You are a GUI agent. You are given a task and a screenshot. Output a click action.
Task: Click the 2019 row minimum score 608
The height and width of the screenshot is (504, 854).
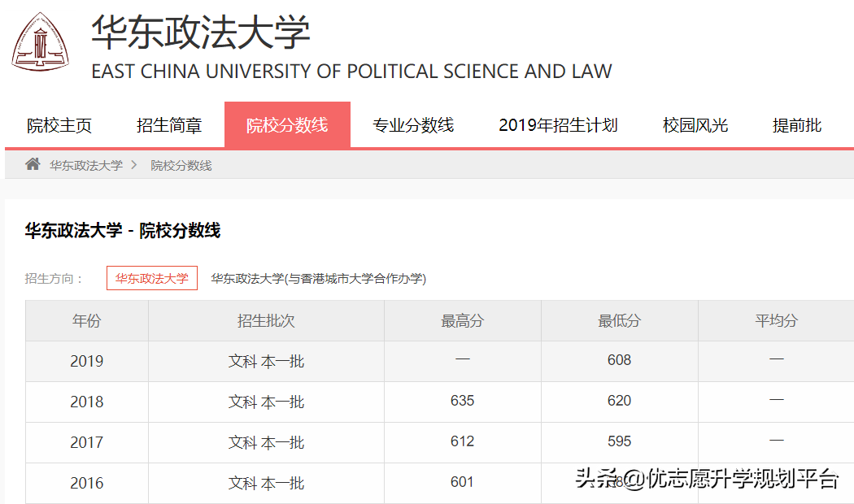pyautogui.click(x=619, y=360)
